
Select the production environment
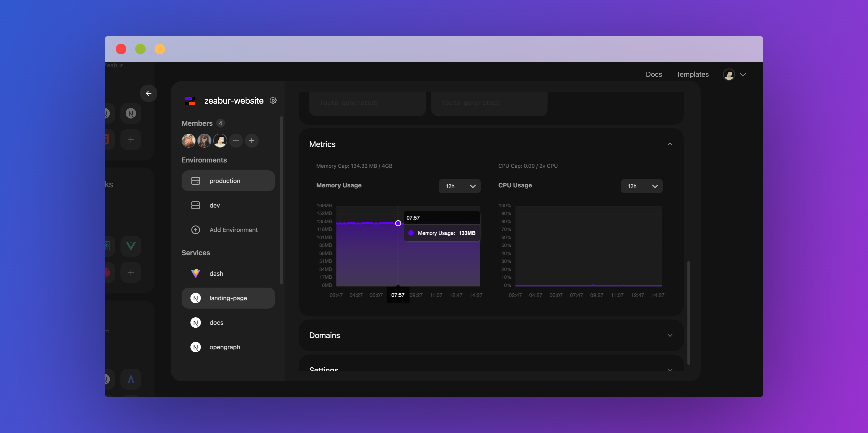[x=224, y=181]
